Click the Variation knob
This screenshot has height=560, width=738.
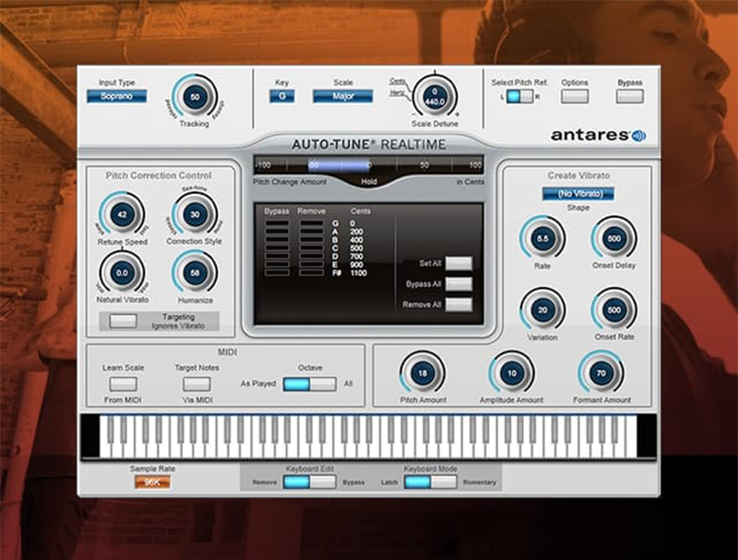[542, 310]
